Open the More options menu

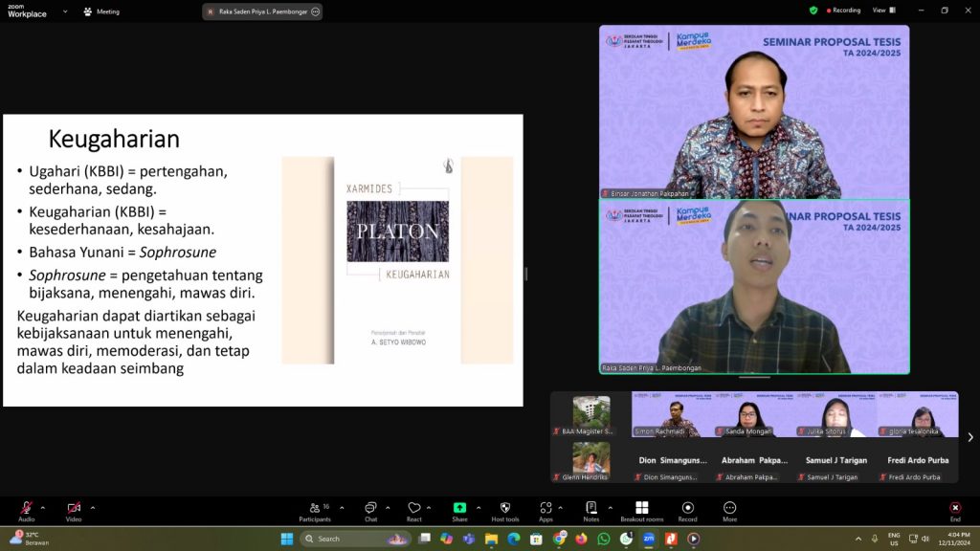pos(729,511)
